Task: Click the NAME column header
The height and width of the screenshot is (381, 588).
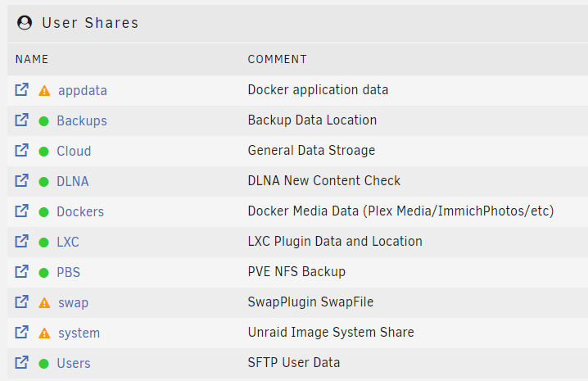Action: tap(32, 59)
